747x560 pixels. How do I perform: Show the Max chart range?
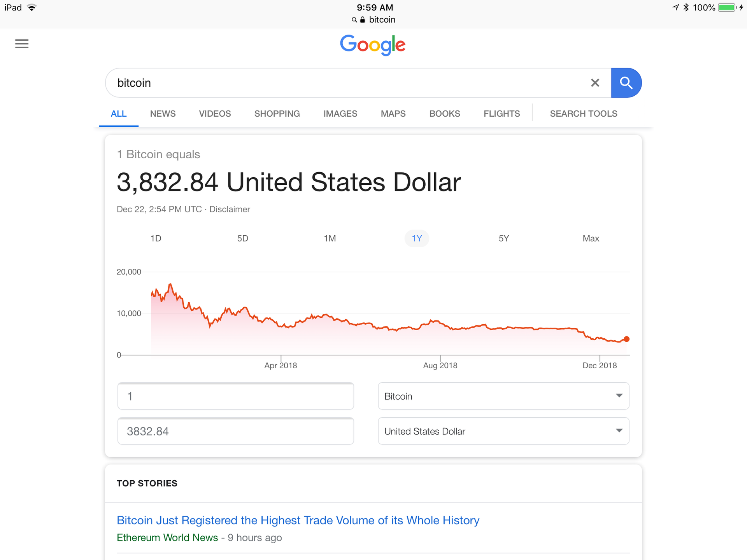[x=591, y=238]
